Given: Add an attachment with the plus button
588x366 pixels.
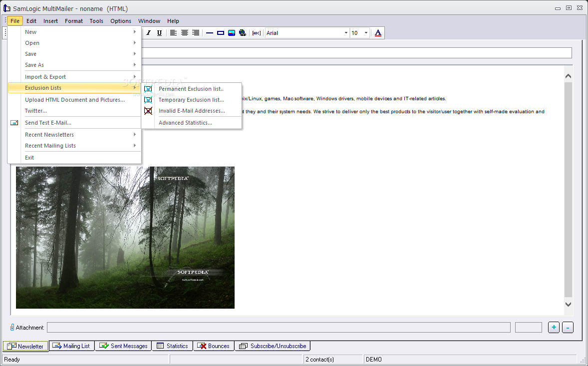Looking at the screenshot, I should 554,327.
